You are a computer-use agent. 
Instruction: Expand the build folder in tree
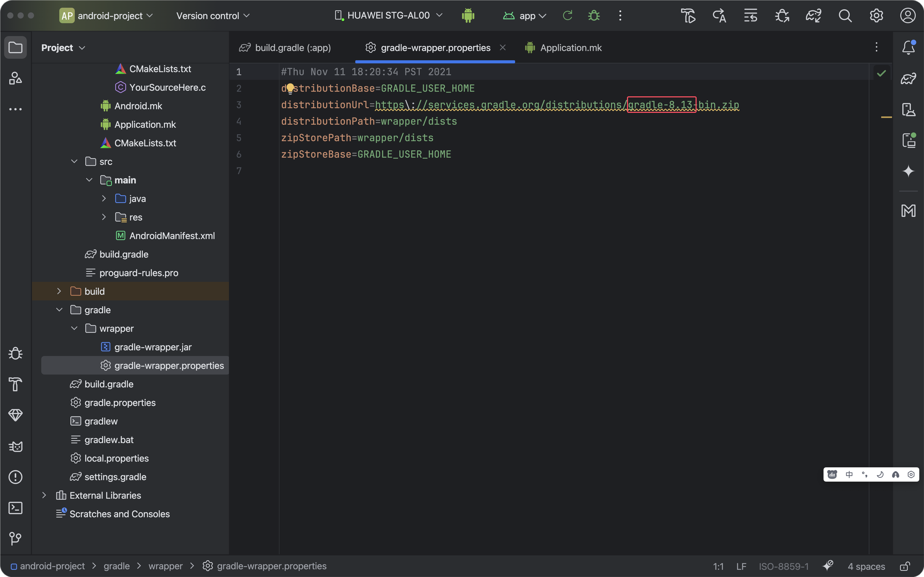(x=59, y=291)
